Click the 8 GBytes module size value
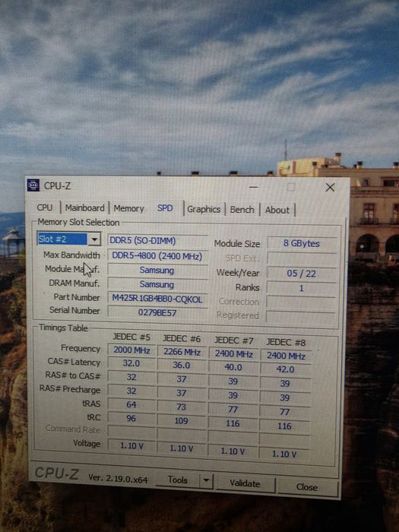 [x=302, y=243]
